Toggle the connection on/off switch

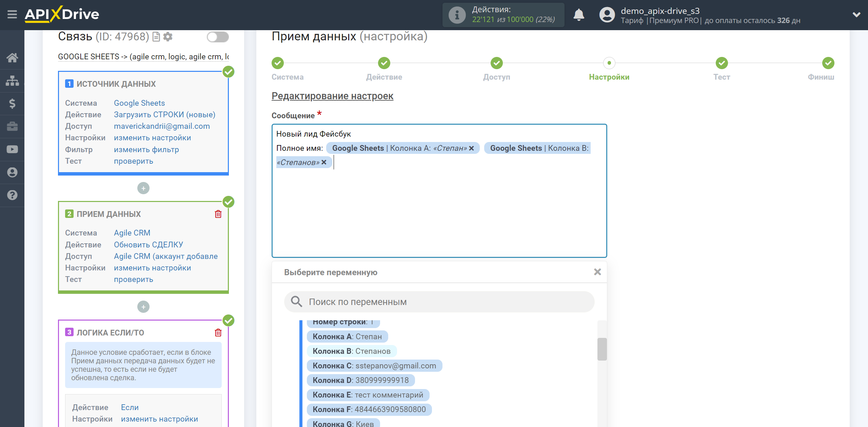click(218, 37)
